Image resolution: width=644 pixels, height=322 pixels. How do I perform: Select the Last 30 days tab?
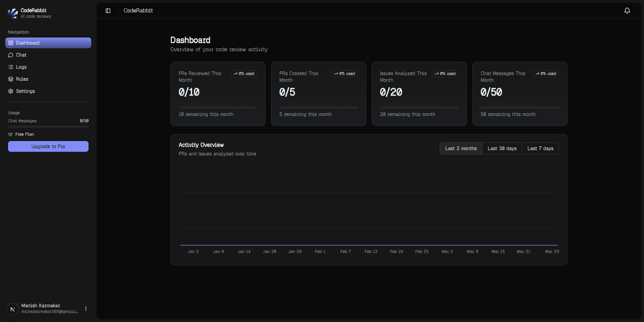[502, 148]
